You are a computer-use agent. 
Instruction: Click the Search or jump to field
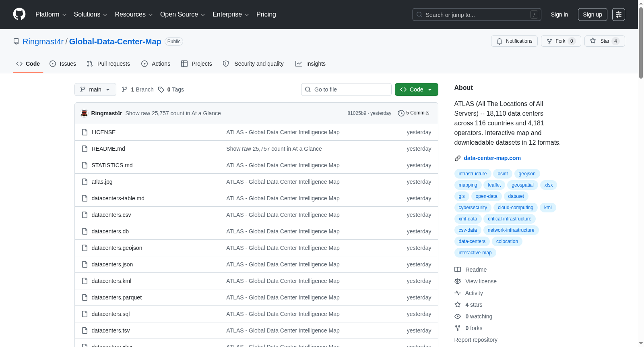477,15
